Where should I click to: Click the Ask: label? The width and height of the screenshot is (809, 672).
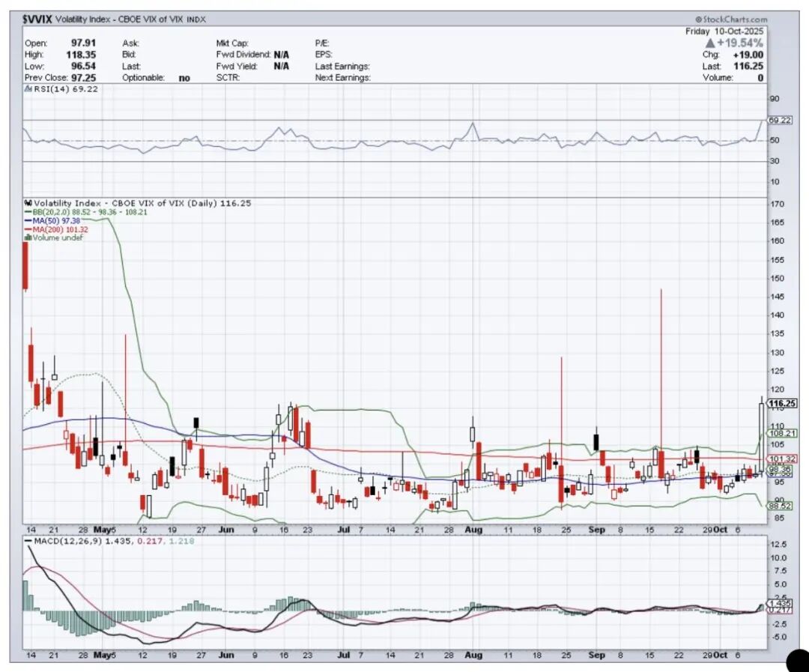point(130,43)
